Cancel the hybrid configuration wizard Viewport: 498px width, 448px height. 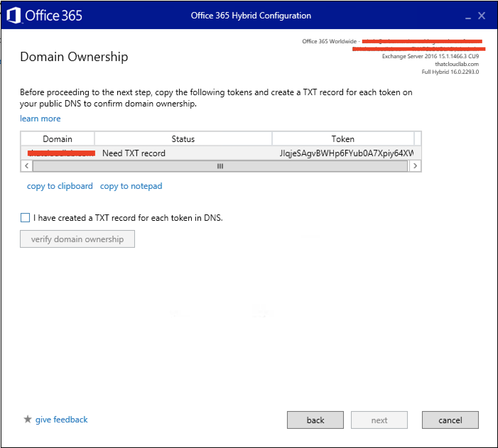click(x=450, y=420)
